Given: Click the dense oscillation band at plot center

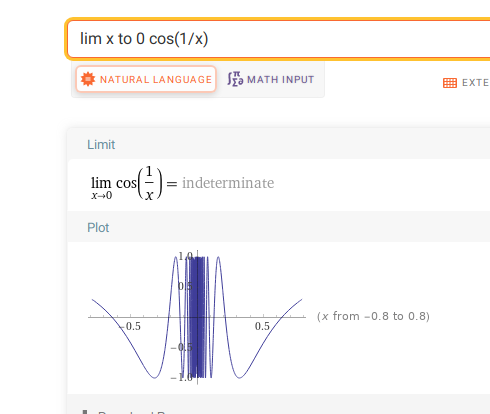Looking at the screenshot, I should (198, 317).
